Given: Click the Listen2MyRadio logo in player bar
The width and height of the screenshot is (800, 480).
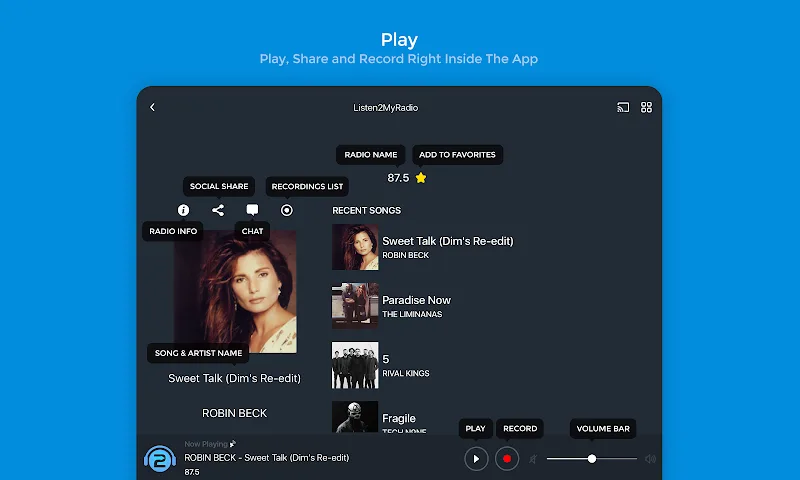Looking at the screenshot, I should 160,459.
